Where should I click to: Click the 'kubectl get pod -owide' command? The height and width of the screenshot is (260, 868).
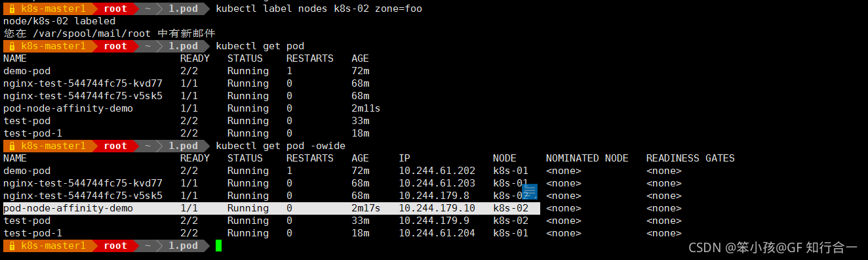280,146
